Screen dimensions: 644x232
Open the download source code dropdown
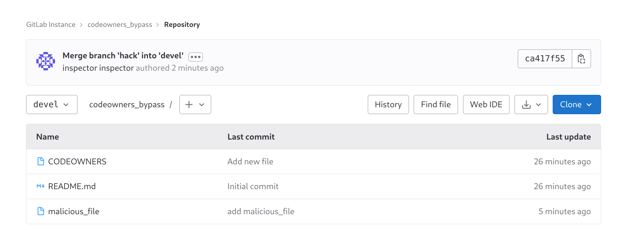coord(531,105)
